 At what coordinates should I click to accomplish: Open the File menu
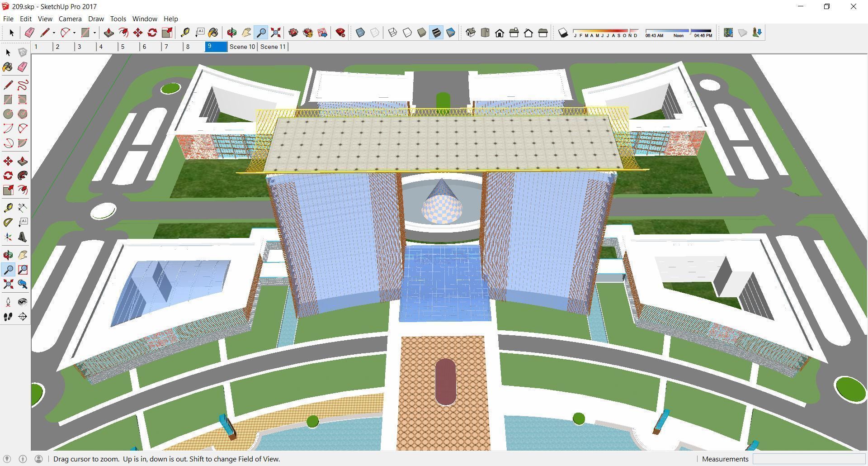(x=8, y=19)
